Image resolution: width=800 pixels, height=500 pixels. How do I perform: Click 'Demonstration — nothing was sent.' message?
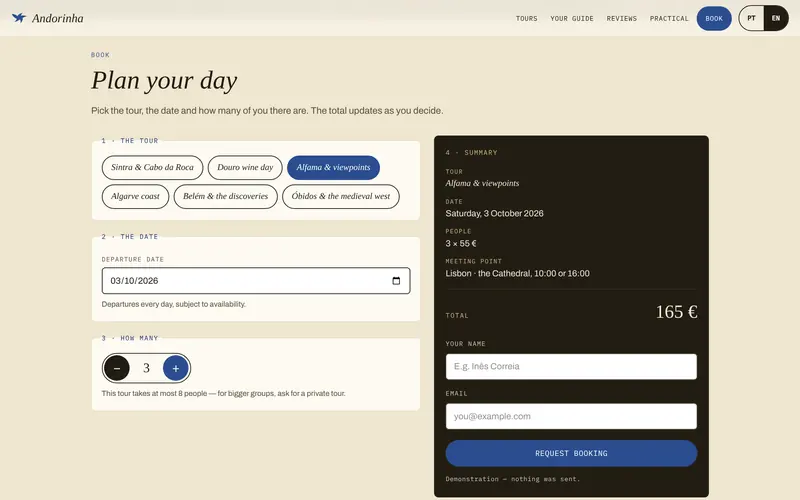pos(513,479)
